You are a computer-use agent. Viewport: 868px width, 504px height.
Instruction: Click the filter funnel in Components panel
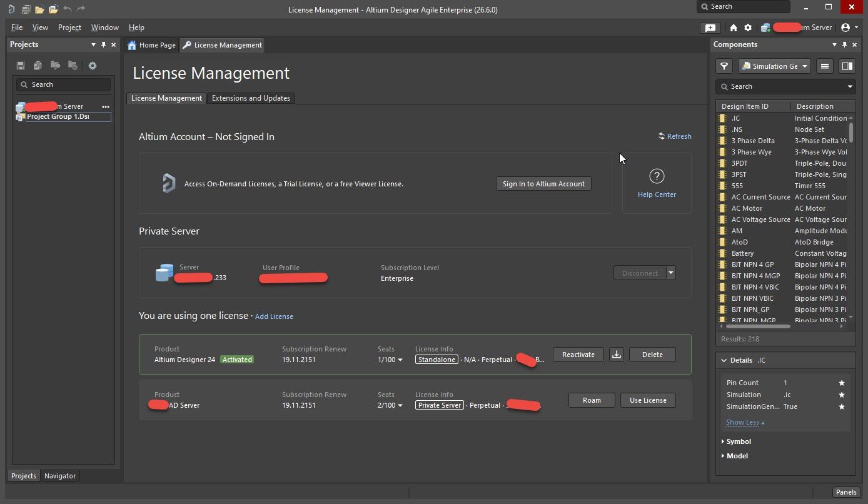point(724,66)
